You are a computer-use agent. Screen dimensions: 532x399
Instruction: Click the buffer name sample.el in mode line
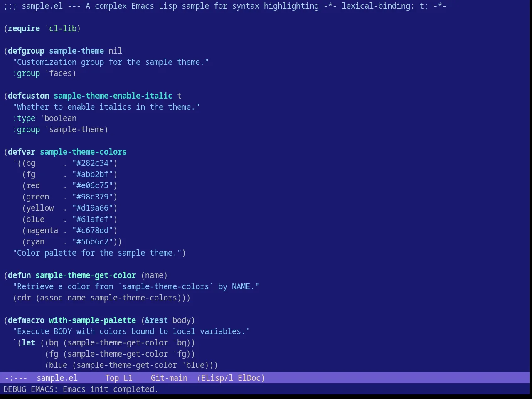coord(57,378)
